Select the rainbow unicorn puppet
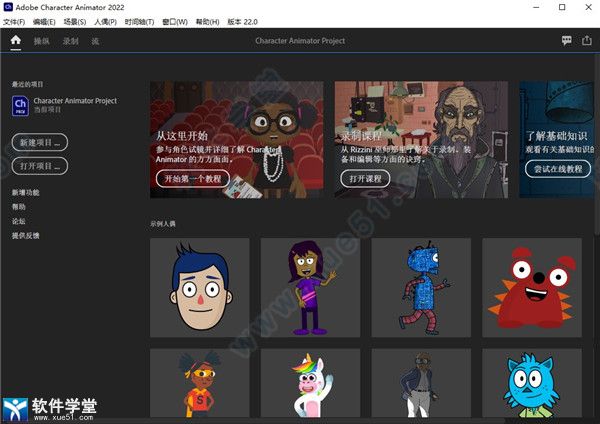This screenshot has width=600, height=424. 310,383
